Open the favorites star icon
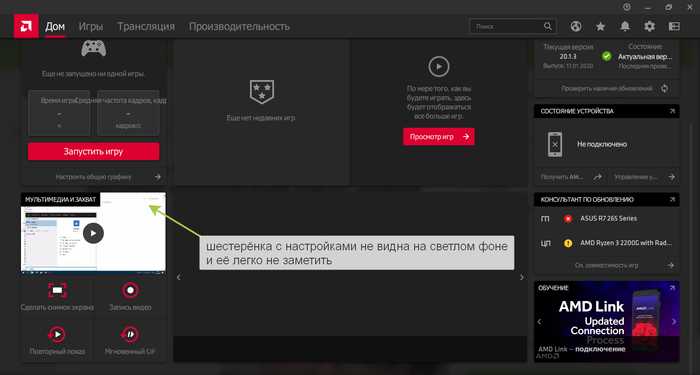This screenshot has width=700, height=375. pyautogui.click(x=600, y=26)
